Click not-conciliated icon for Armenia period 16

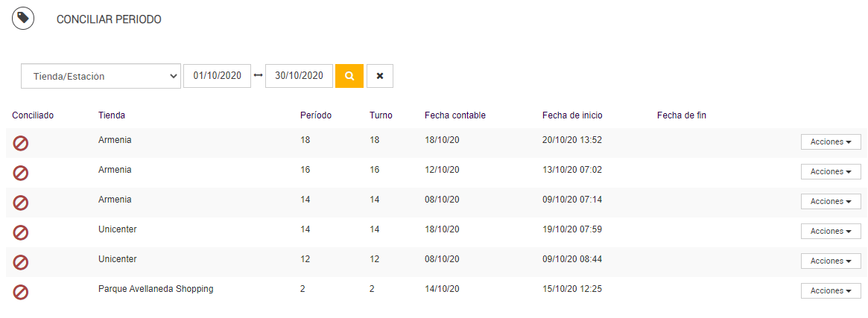tap(21, 173)
